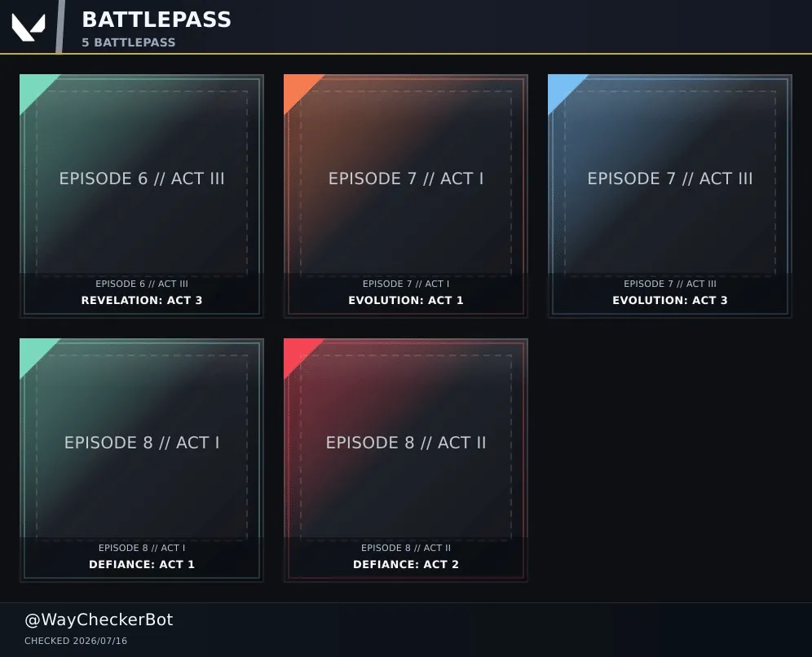Click the green corner triangle on Defiance Act 1
This screenshot has width=812, height=657.
pyautogui.click(x=33, y=352)
